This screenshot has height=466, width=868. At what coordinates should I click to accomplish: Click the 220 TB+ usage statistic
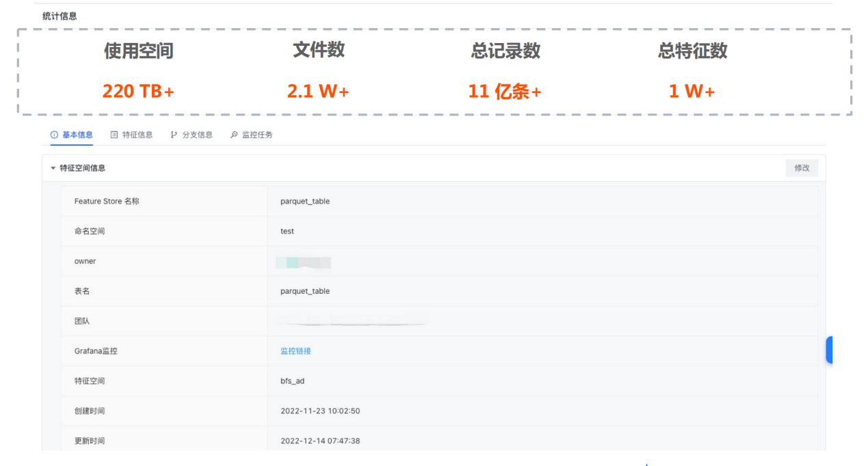[x=138, y=91]
